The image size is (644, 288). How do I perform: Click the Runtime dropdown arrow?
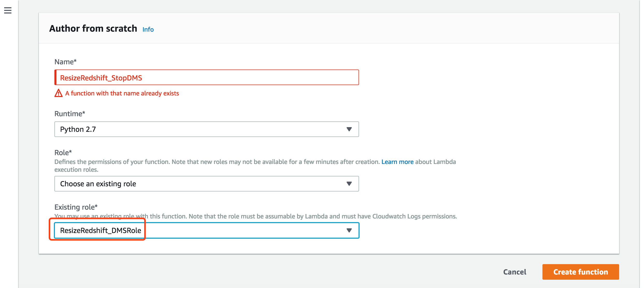tap(349, 129)
